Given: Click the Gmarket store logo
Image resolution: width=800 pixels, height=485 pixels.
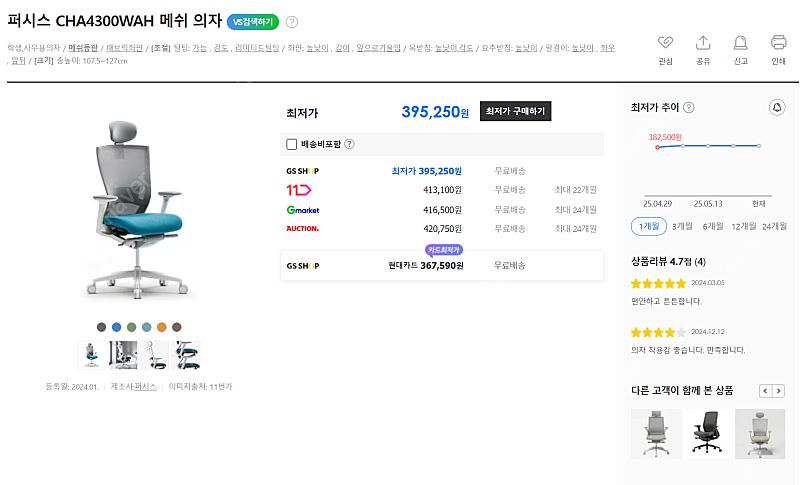Looking at the screenshot, I should point(303,210).
